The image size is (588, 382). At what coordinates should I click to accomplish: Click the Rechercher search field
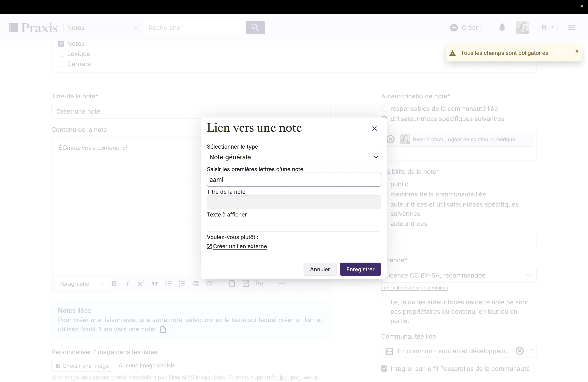[x=195, y=27]
